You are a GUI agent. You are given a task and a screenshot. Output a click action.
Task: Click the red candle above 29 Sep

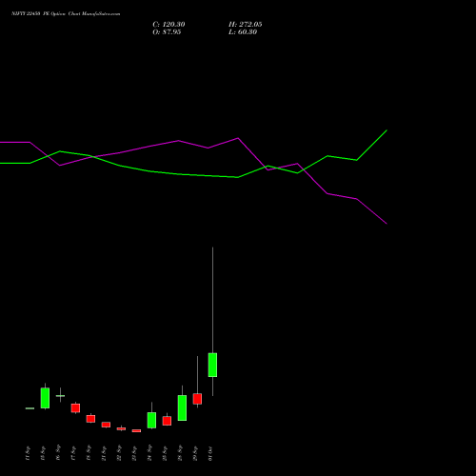point(197,399)
